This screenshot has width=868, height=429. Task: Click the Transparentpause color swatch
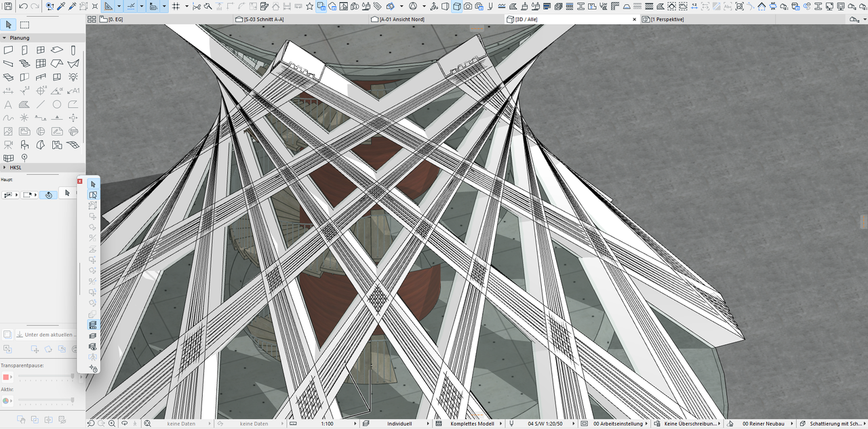[6, 376]
